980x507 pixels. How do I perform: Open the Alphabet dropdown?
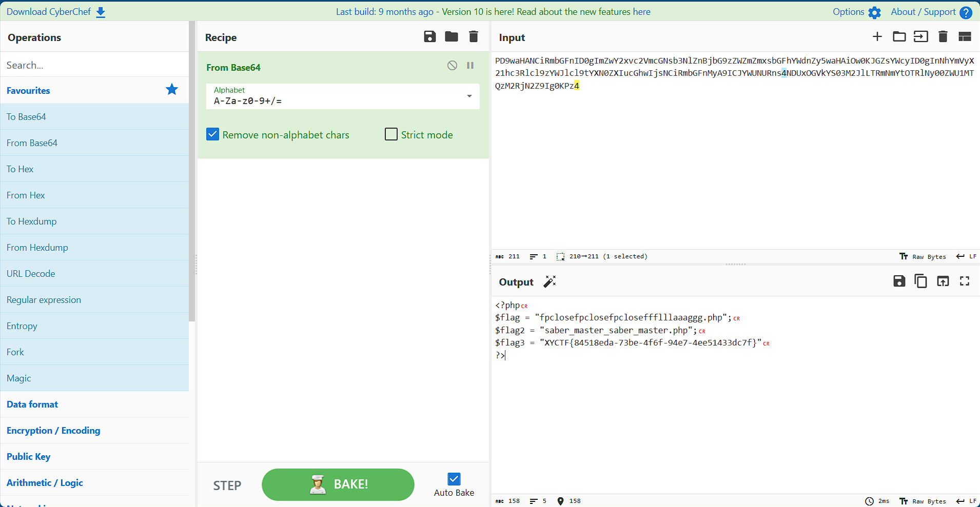(x=343, y=96)
